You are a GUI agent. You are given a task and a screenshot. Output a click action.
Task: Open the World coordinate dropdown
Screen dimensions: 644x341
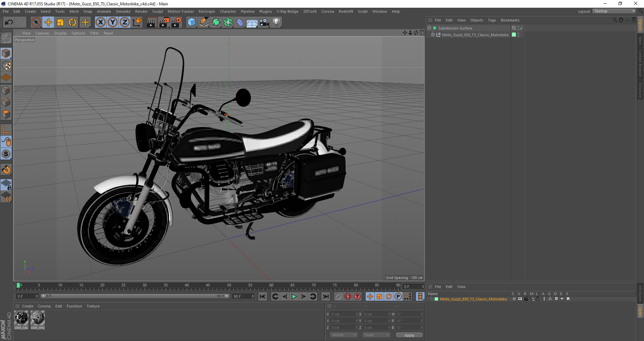(344, 335)
